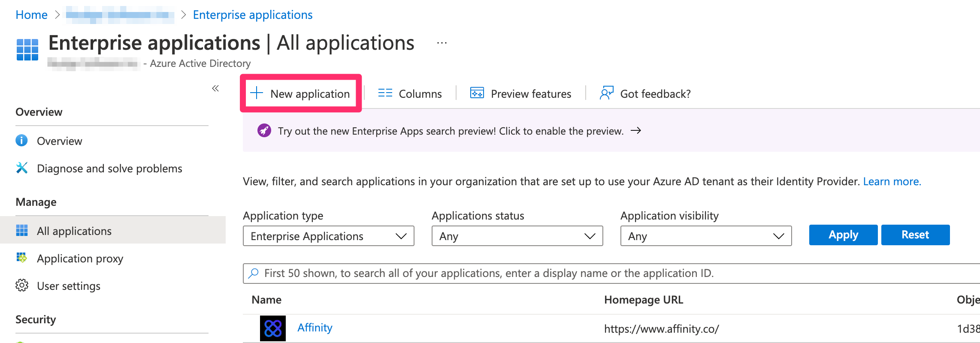Click the Affinity app logo thumbnail
The image size is (980, 343).
pos(273,328)
